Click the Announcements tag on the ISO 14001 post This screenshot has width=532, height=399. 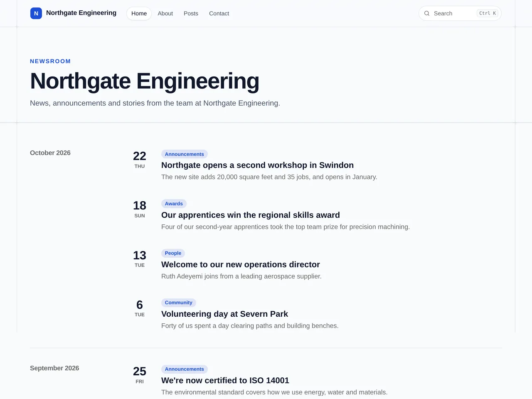(x=185, y=369)
